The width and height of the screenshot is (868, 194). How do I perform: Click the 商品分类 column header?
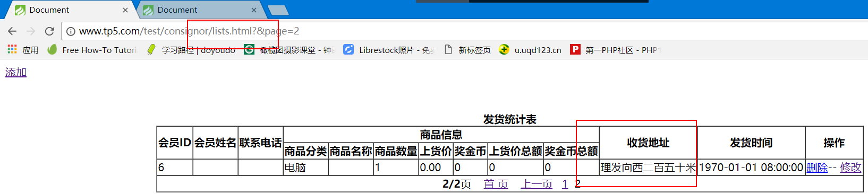pos(305,151)
